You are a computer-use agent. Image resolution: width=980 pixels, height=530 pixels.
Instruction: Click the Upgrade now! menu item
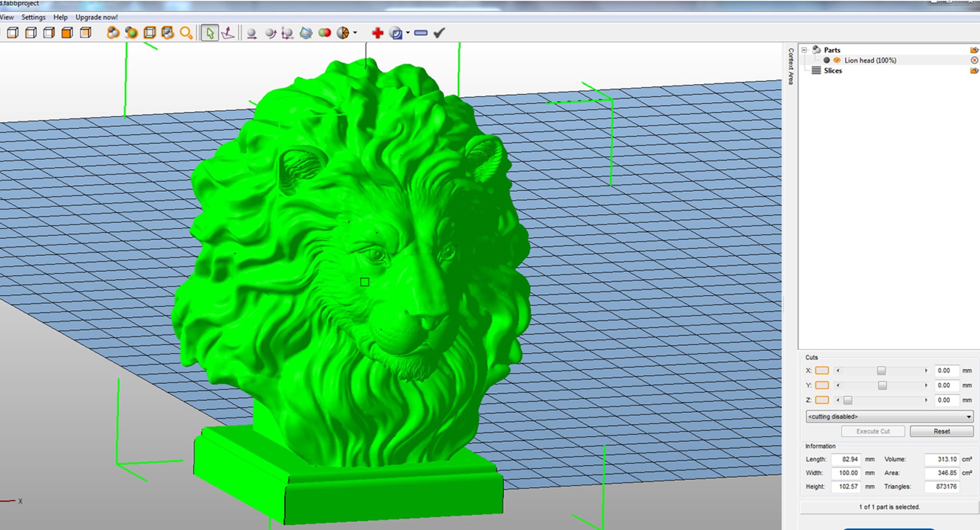point(96,17)
